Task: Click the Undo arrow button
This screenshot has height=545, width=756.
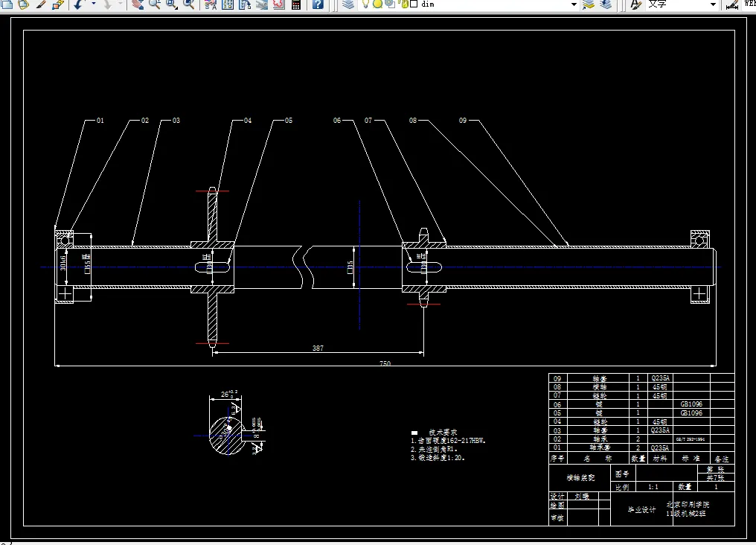Action: (79, 4)
